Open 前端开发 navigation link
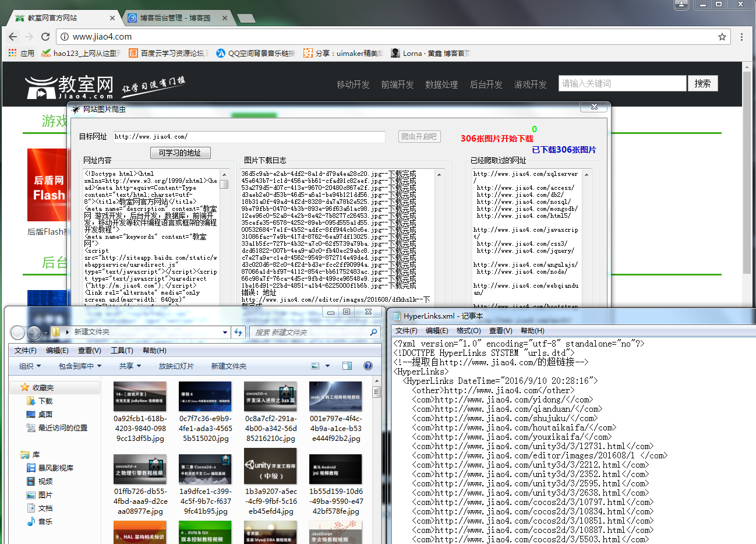This screenshot has height=544, width=756. click(x=397, y=84)
